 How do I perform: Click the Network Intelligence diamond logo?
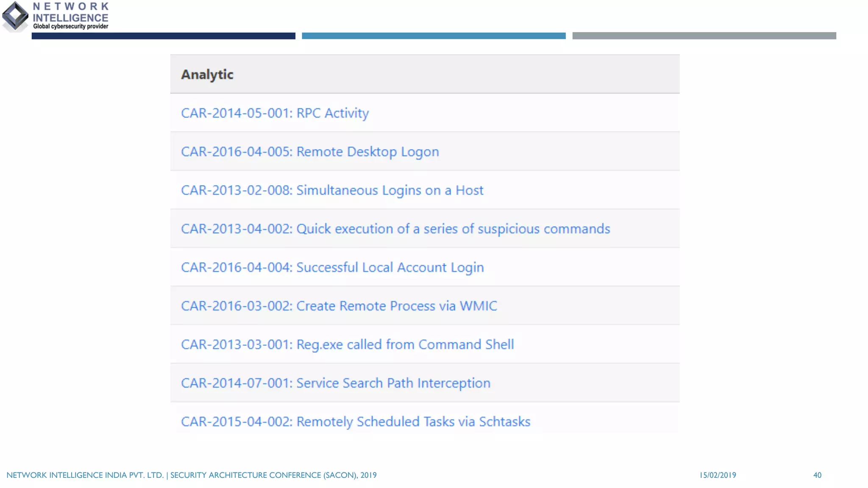(15, 16)
